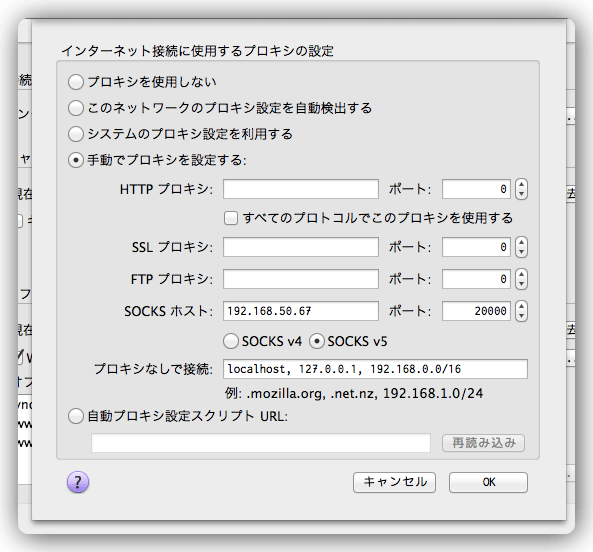Image resolution: width=593 pixels, height=552 pixels.
Task: Click the SSL プロキシ address field
Action: coord(301,247)
